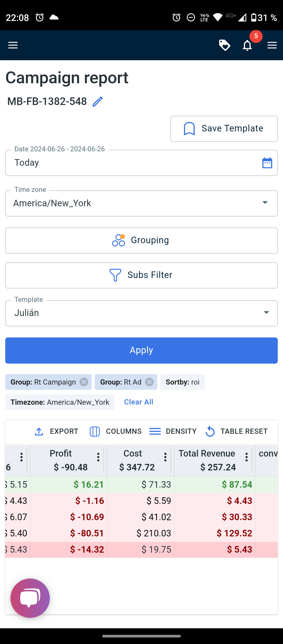Expand the Time zone dropdown
The height and width of the screenshot is (644, 283).
[265, 203]
